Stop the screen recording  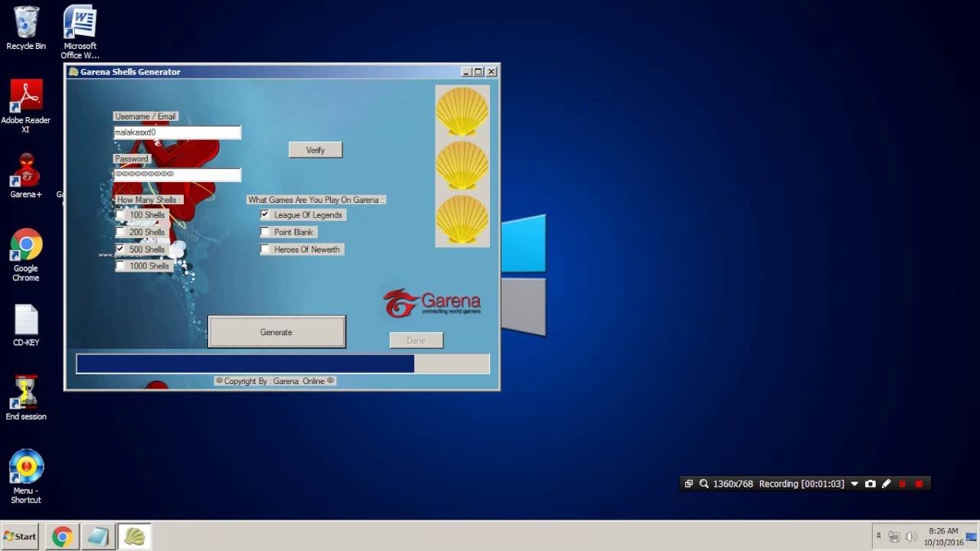tap(919, 484)
